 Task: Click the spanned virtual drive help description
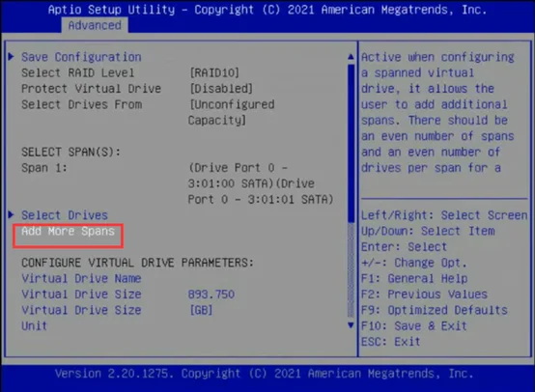click(437, 112)
